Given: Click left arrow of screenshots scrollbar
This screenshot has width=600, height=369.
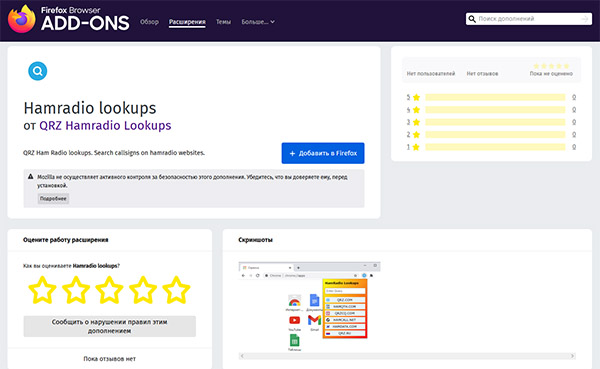Looking at the screenshot, I should pyautogui.click(x=242, y=356).
